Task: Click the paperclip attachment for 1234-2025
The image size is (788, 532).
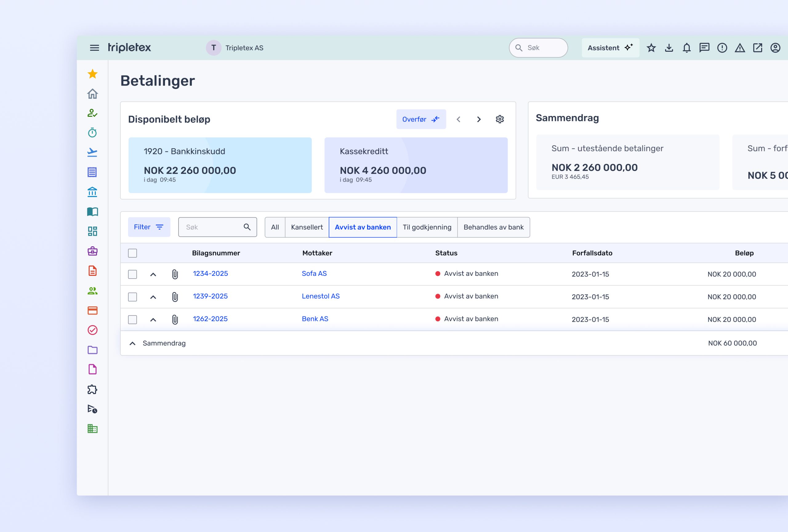Action: [x=175, y=274]
